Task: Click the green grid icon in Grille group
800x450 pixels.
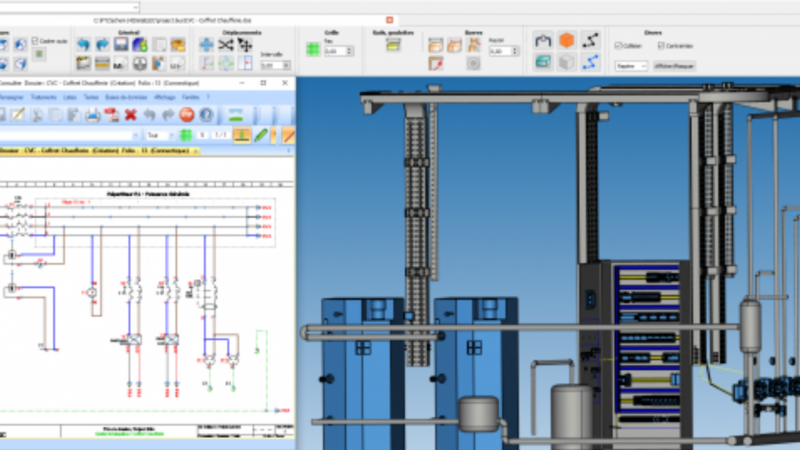Action: click(313, 49)
